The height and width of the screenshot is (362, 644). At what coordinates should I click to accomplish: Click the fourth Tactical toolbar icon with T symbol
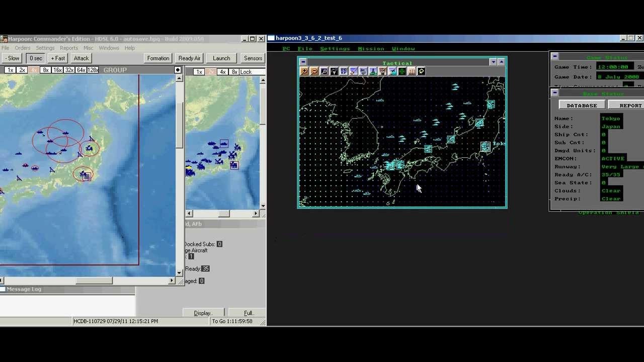pos(334,71)
